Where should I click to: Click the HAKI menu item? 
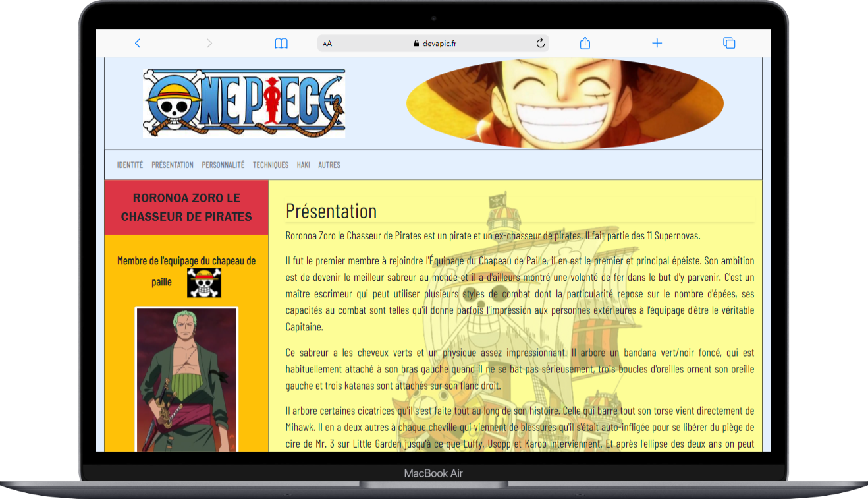(303, 165)
